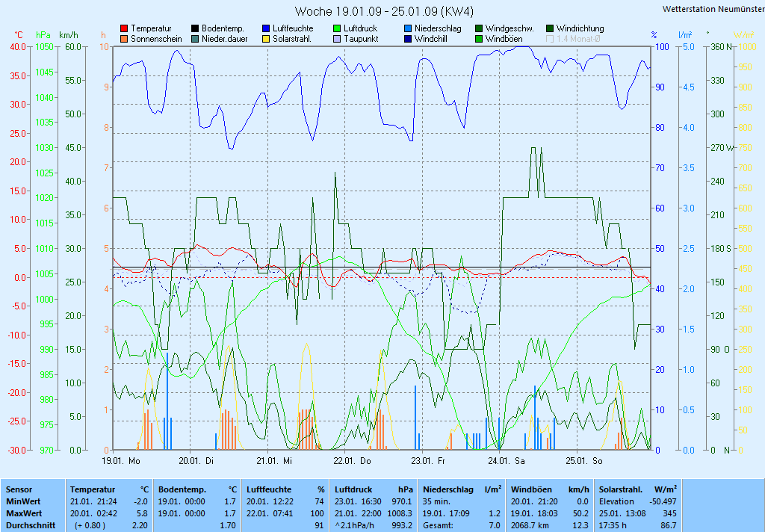The width and height of the screenshot is (765, 532).
Task: Click the Windrichtung legend swatch
Action: click(x=550, y=29)
